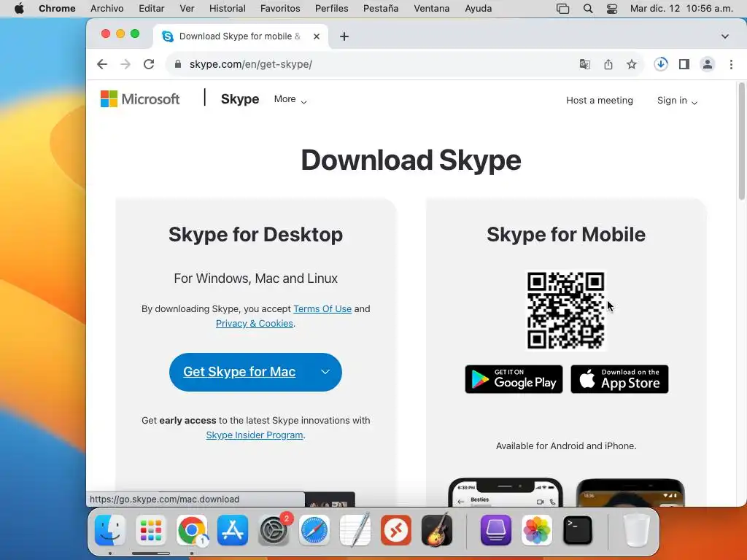Image resolution: width=747 pixels, height=560 pixels.
Task: Click the forward navigation arrow
Action: click(x=125, y=64)
